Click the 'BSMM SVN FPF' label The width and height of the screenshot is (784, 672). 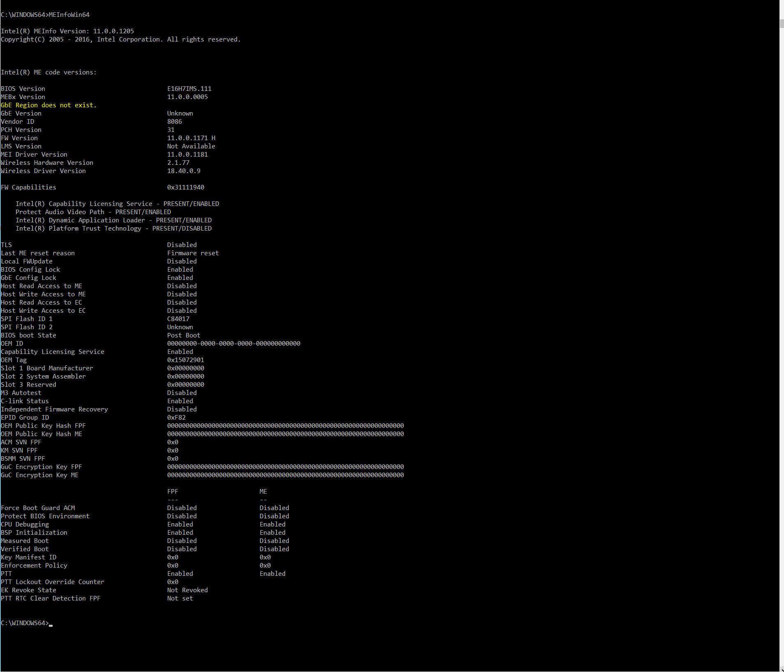point(23,459)
